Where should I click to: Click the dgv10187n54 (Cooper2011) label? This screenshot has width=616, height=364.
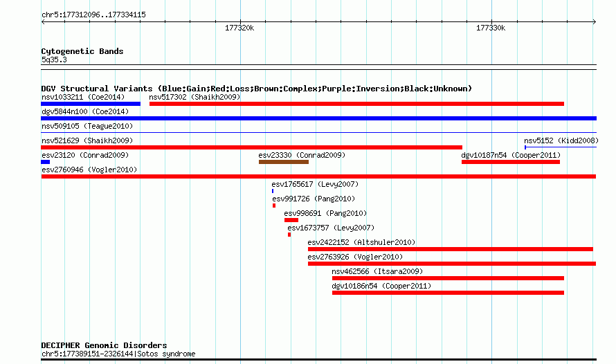(511, 155)
